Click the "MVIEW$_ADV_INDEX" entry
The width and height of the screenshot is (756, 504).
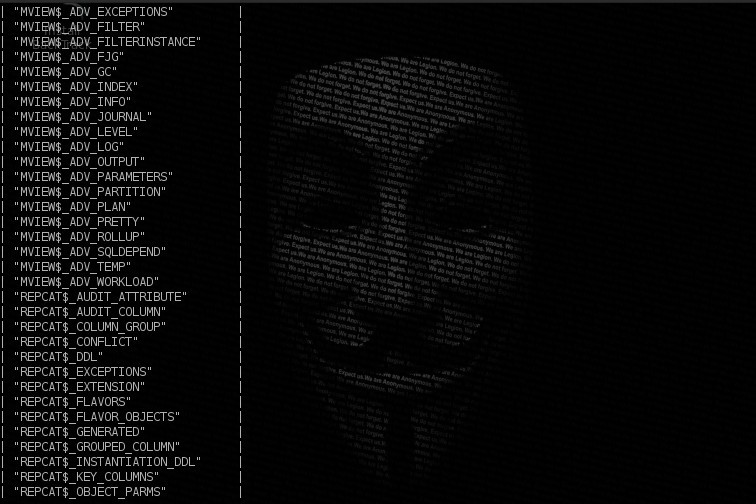click(76, 87)
